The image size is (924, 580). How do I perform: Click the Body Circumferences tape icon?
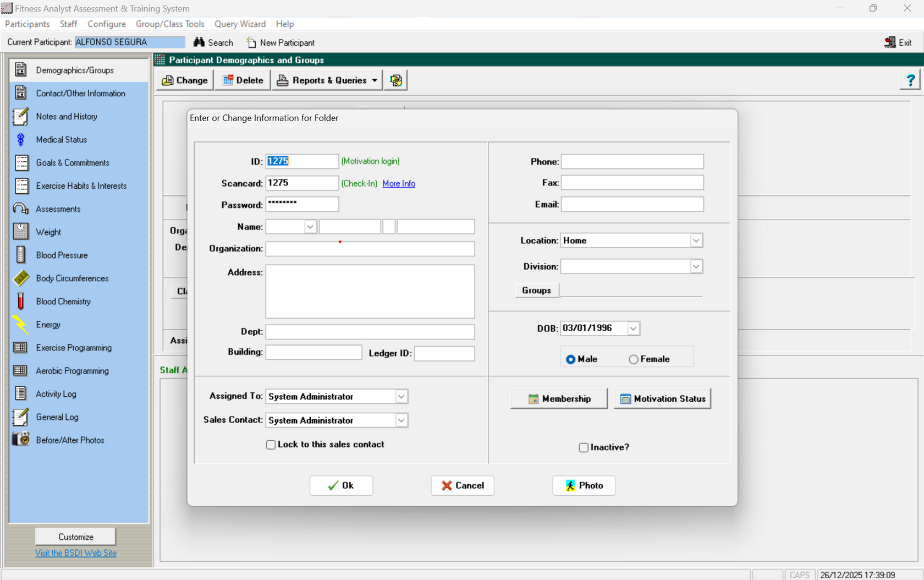pos(20,278)
